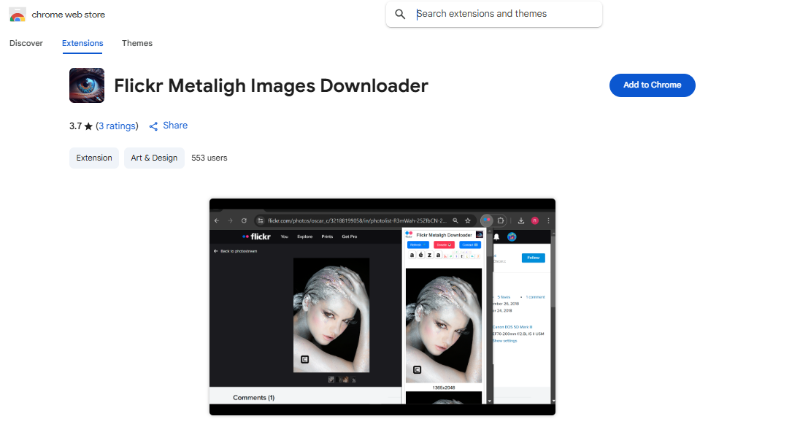This screenshot has width=800, height=439.
Task: Click the Flickr Metaligh Images Downloader title
Action: tap(271, 86)
